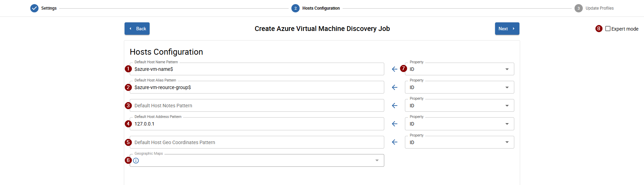Viewport: 644px width, 185px height.
Task: Open Property dropdown for Host Notes Pattern
Action: tap(459, 105)
